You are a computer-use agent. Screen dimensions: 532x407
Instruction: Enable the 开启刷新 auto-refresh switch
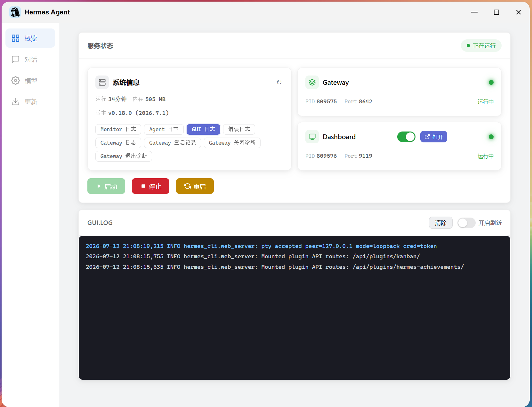point(466,223)
